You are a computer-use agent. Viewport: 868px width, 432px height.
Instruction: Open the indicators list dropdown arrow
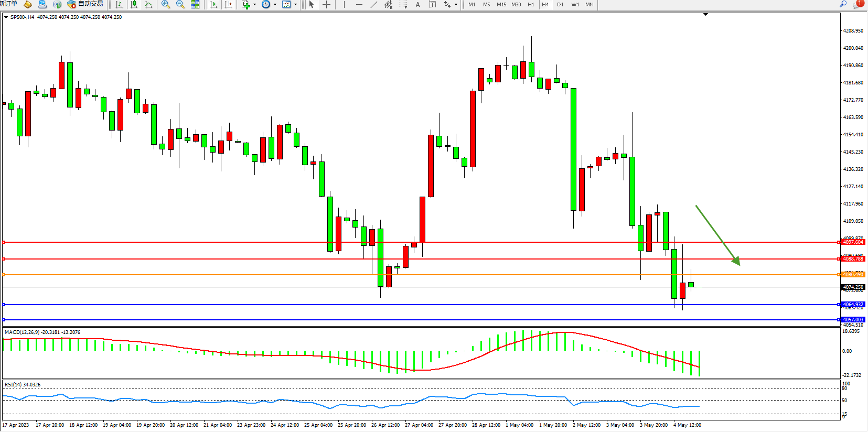pyautogui.click(x=255, y=5)
